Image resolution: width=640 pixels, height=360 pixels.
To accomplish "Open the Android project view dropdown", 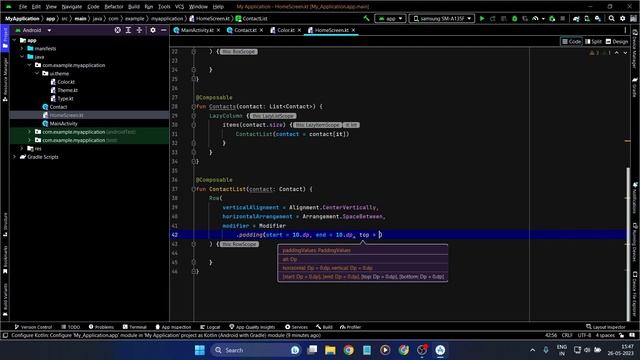I will (33, 30).
